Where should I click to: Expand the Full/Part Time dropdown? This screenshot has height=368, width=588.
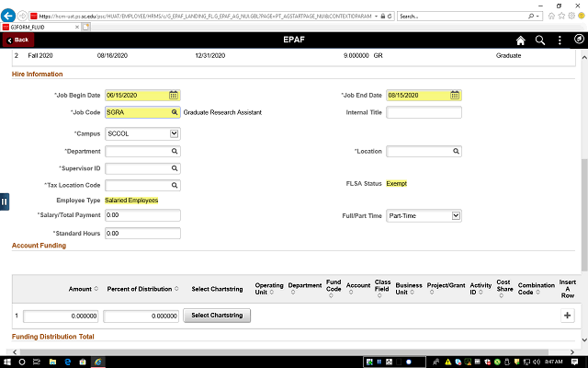pos(456,215)
